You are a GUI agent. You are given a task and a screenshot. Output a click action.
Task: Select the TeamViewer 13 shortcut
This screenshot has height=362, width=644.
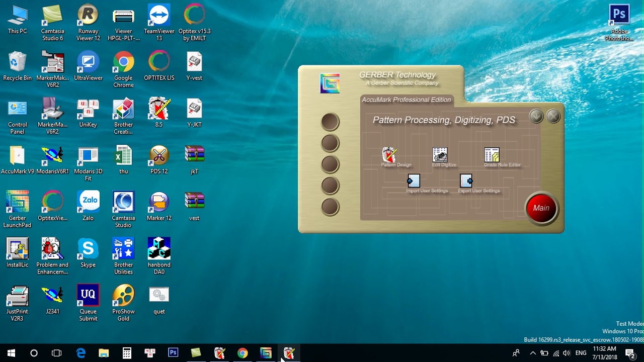click(159, 23)
